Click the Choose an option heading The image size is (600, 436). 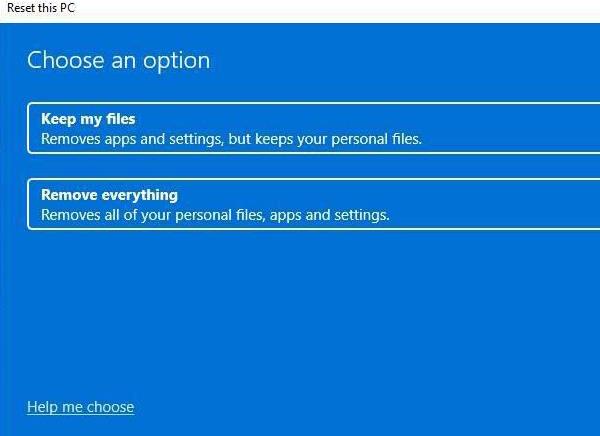click(x=118, y=60)
